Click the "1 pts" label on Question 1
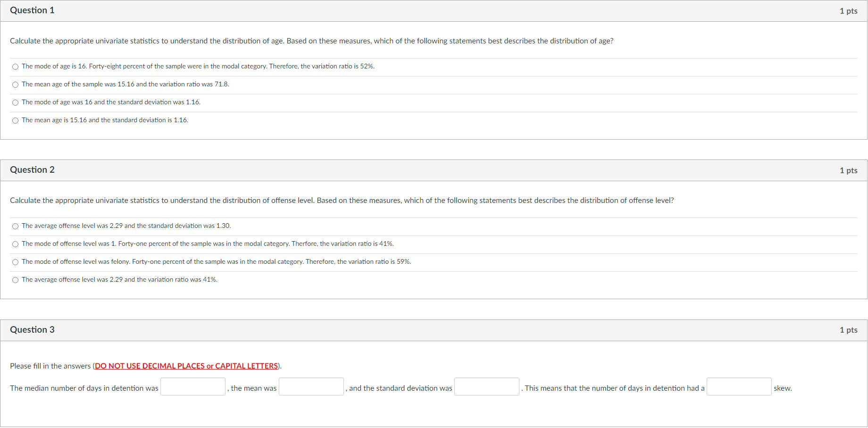The height and width of the screenshot is (428, 868). point(848,10)
